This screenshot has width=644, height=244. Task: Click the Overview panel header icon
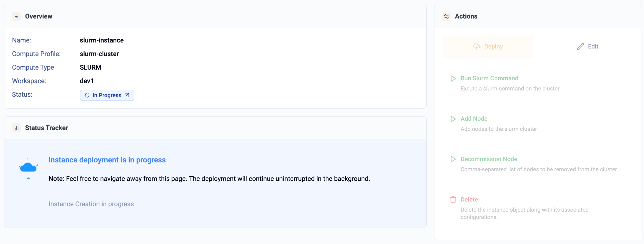17,16
